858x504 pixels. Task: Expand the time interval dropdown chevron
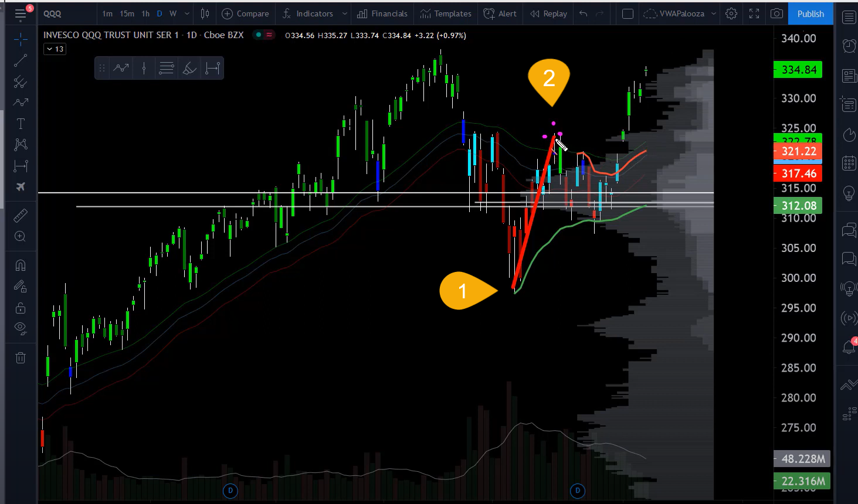coord(187,13)
